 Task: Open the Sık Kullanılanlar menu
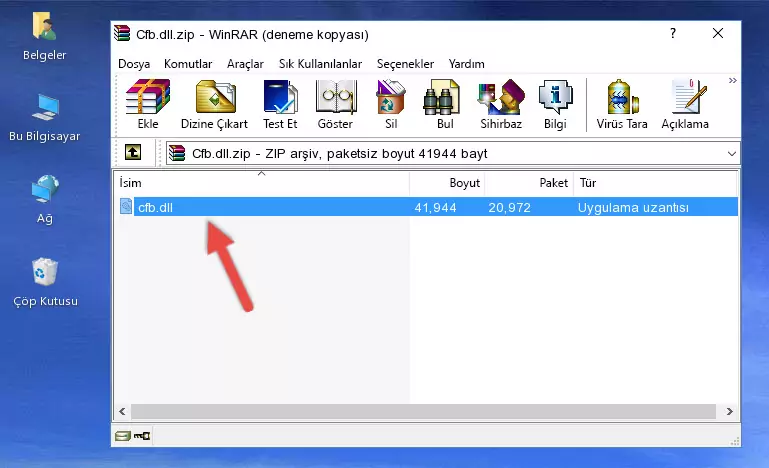point(320,64)
